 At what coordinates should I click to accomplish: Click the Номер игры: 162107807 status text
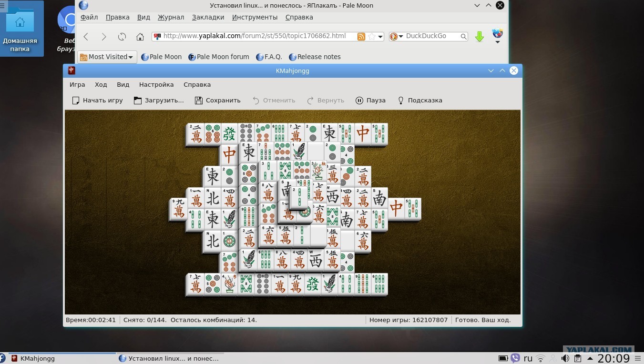[x=409, y=320]
